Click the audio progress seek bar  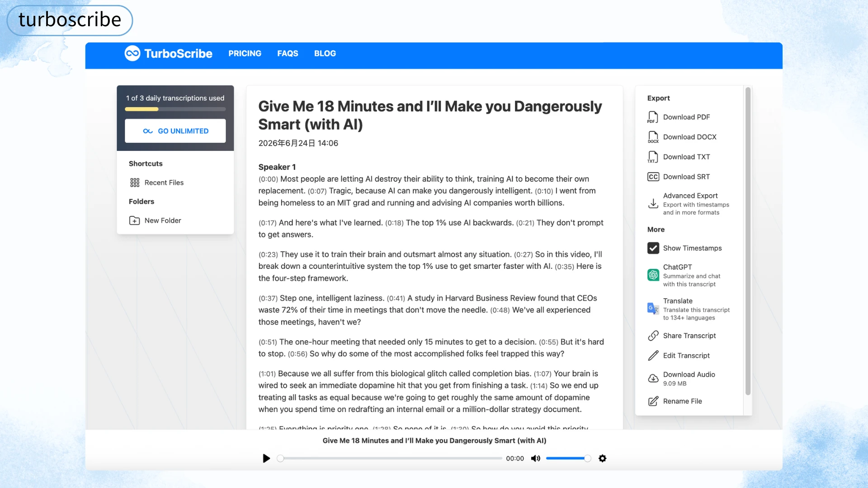point(390,458)
